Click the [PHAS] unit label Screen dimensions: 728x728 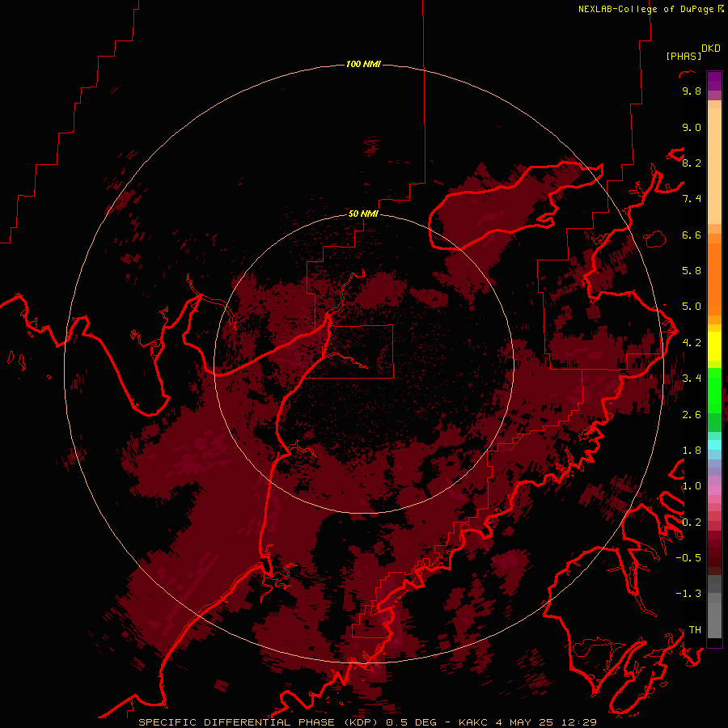[x=684, y=56]
